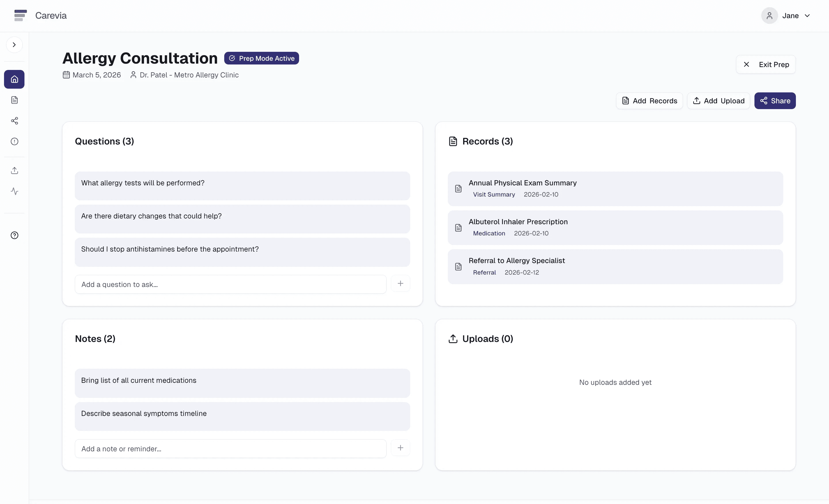Click the Records header document icon

(x=453, y=141)
